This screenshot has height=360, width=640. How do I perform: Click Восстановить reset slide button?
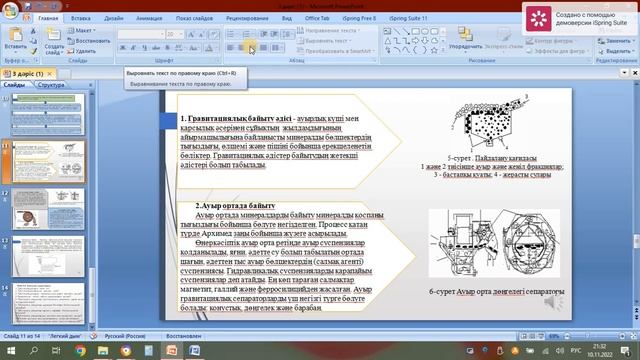point(89,41)
